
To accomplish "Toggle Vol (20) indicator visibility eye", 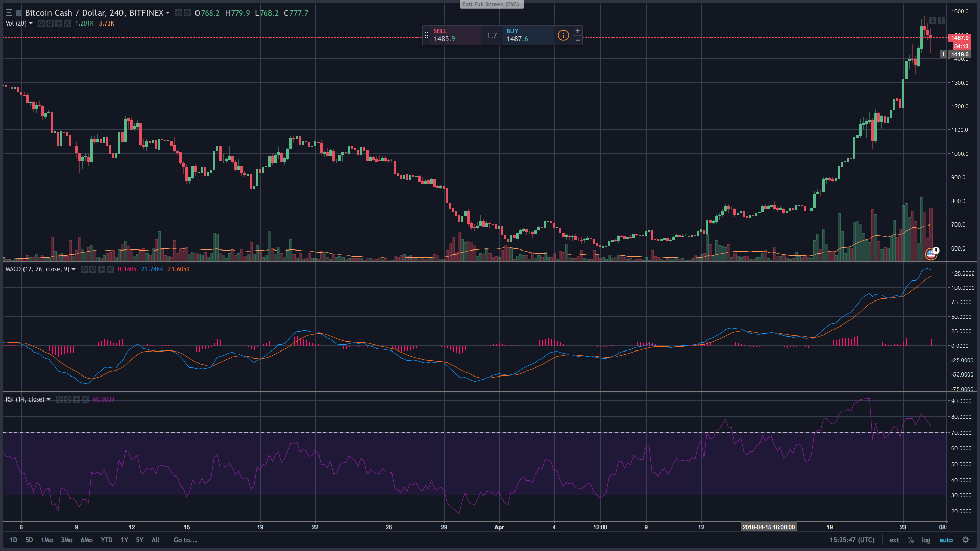I will tap(41, 23).
